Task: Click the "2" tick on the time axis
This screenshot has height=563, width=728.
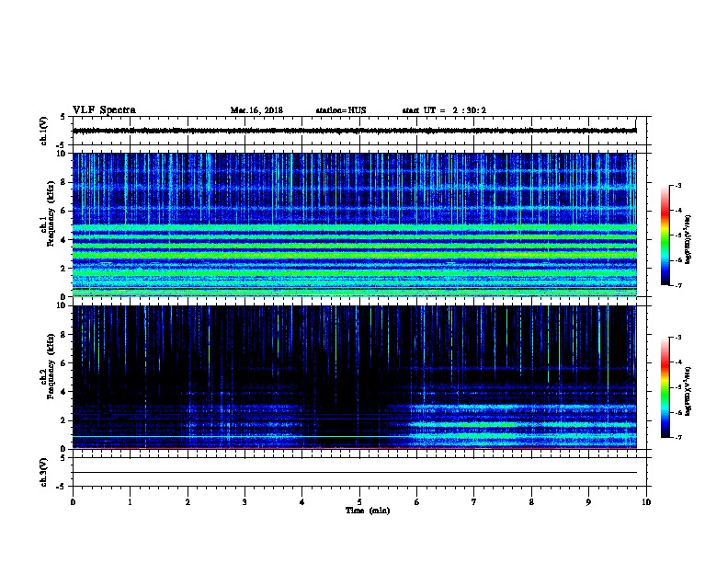Action: [188, 501]
